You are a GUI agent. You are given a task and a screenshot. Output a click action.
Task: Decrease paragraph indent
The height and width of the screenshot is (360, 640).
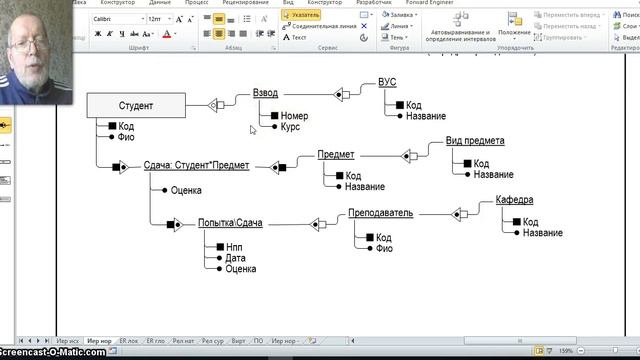pyautogui.click(x=260, y=33)
